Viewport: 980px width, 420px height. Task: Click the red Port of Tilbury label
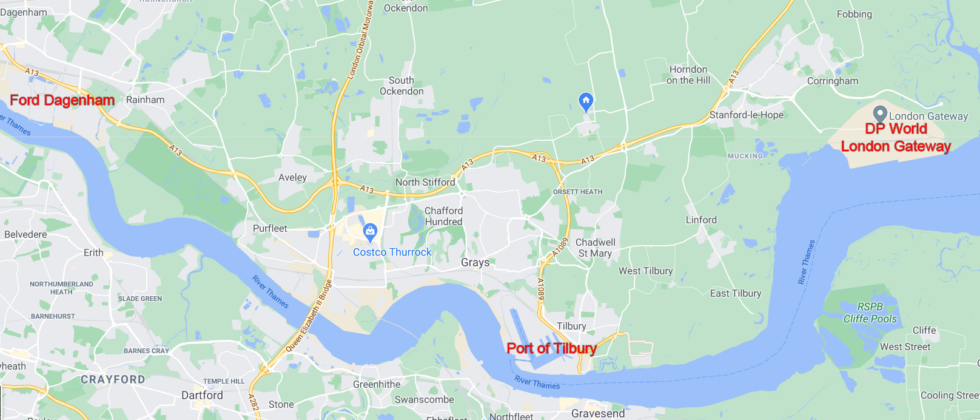(552, 348)
